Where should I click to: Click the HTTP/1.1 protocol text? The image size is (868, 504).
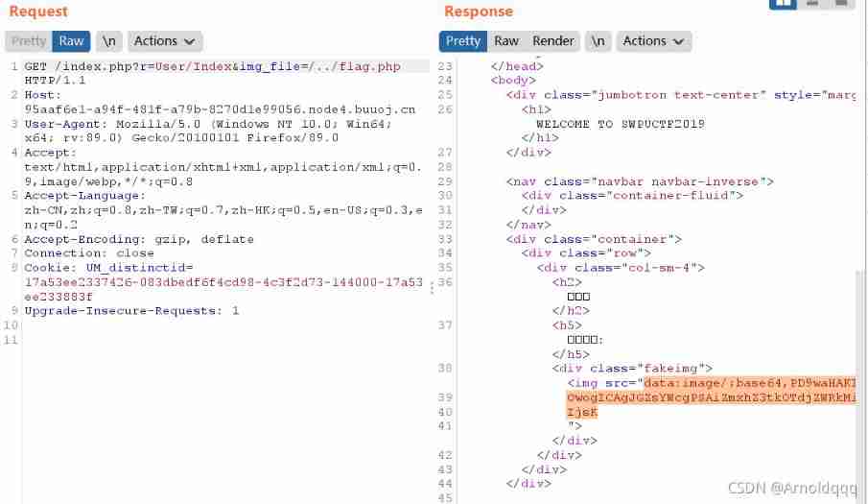[55, 81]
